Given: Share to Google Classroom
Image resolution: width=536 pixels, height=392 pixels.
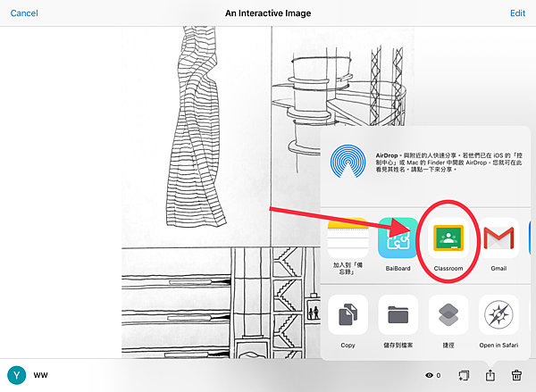Looking at the screenshot, I should pyautogui.click(x=448, y=238).
